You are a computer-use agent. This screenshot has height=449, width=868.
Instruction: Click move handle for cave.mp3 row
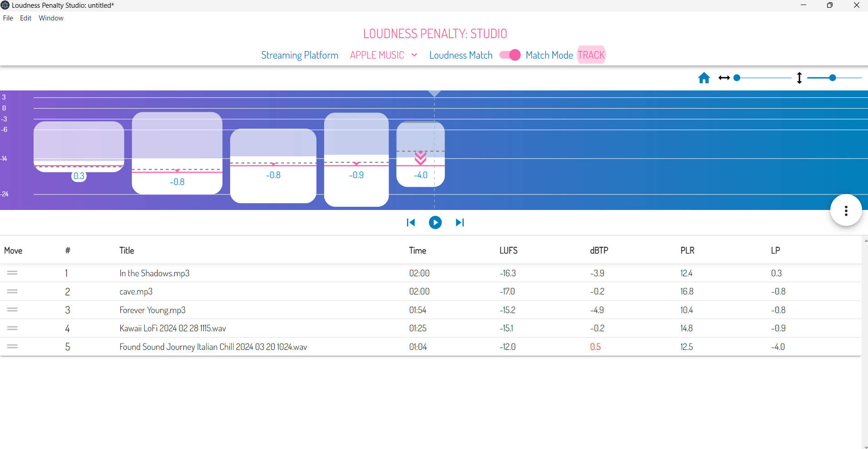(12, 291)
